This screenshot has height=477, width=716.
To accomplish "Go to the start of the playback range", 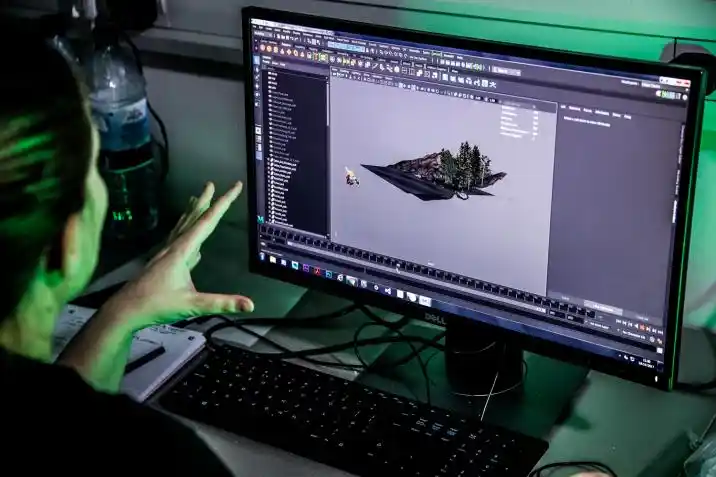I will click(x=619, y=321).
